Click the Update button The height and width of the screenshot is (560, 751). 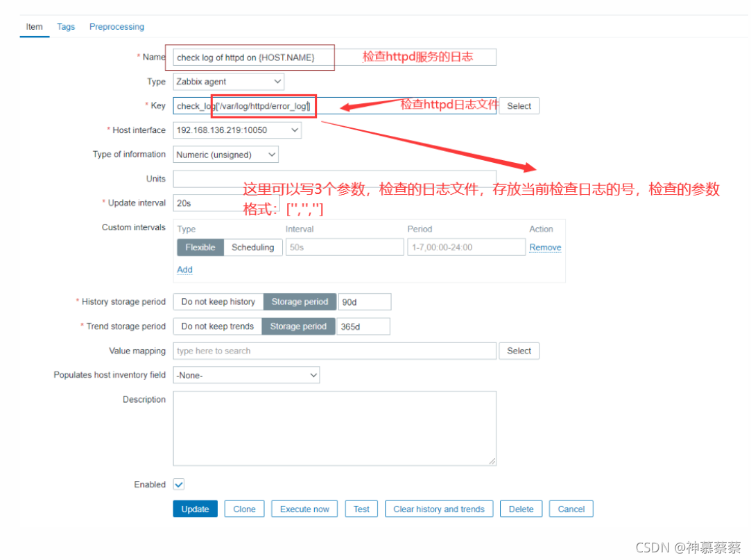pyautogui.click(x=195, y=509)
